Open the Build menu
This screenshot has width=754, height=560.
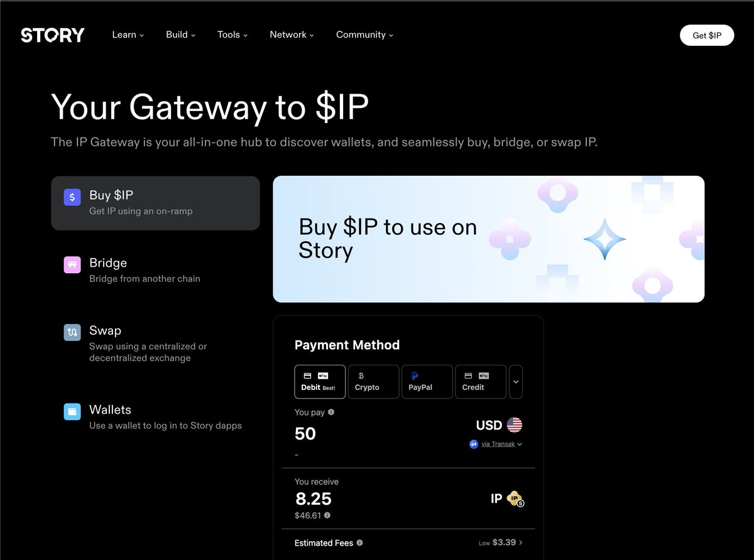tap(181, 35)
